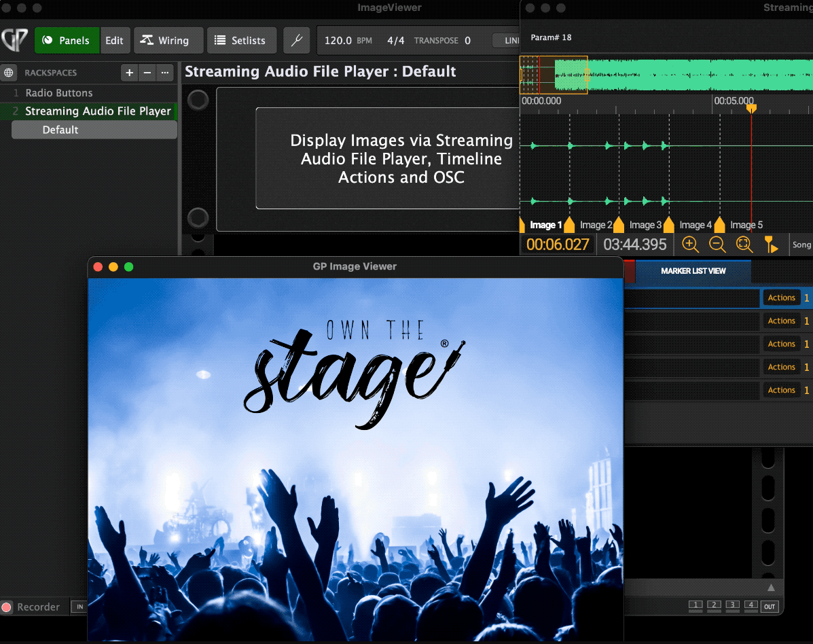Image resolution: width=813 pixels, height=644 pixels.
Task: Toggle Edit mode
Action: coord(114,41)
